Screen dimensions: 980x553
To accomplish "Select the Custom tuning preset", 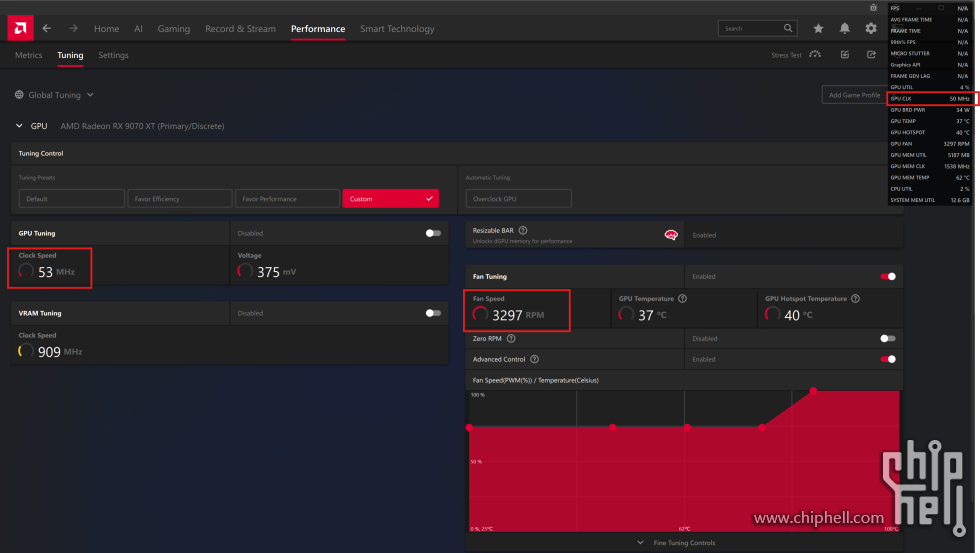I will click(x=391, y=199).
